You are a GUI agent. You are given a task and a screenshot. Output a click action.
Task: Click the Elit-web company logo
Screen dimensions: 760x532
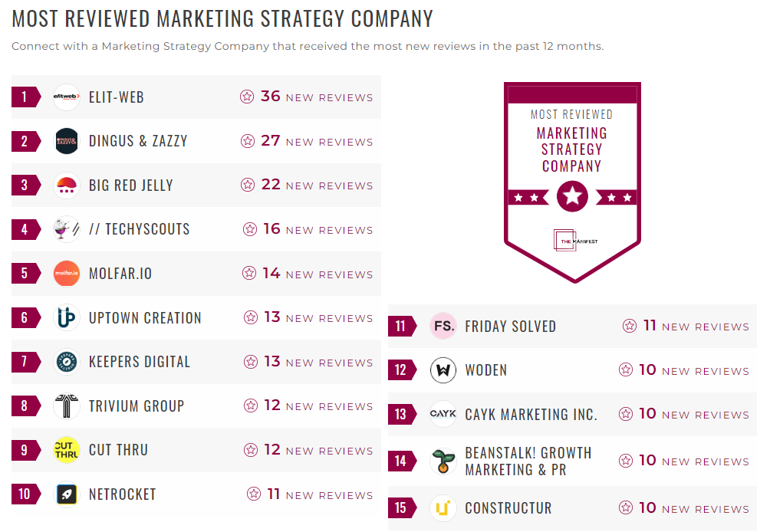pyautogui.click(x=66, y=97)
